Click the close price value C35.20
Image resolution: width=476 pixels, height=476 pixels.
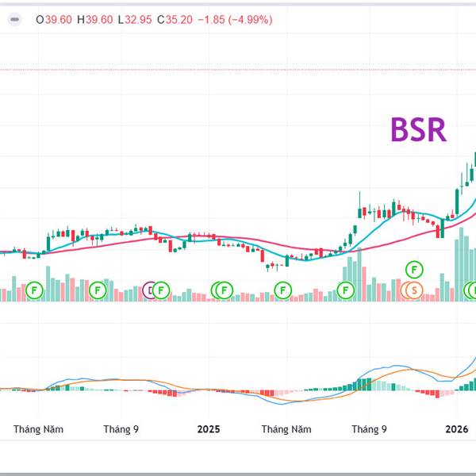175,20
